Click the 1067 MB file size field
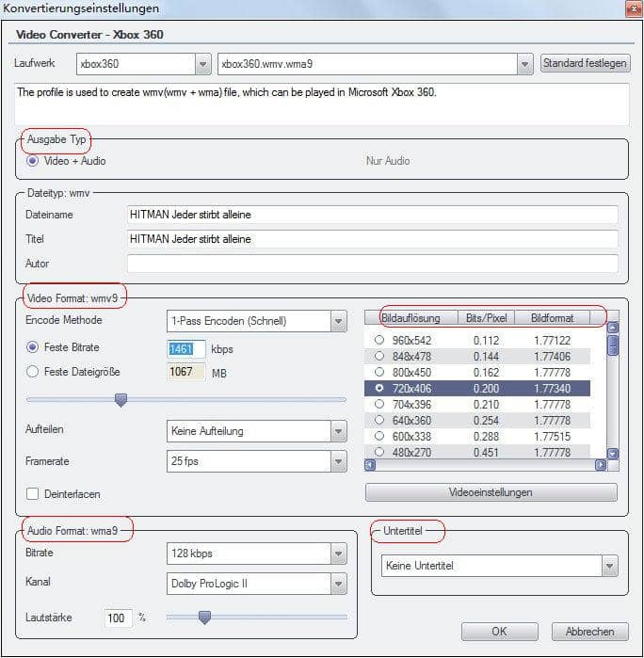The width and height of the screenshot is (644, 658). 186,372
